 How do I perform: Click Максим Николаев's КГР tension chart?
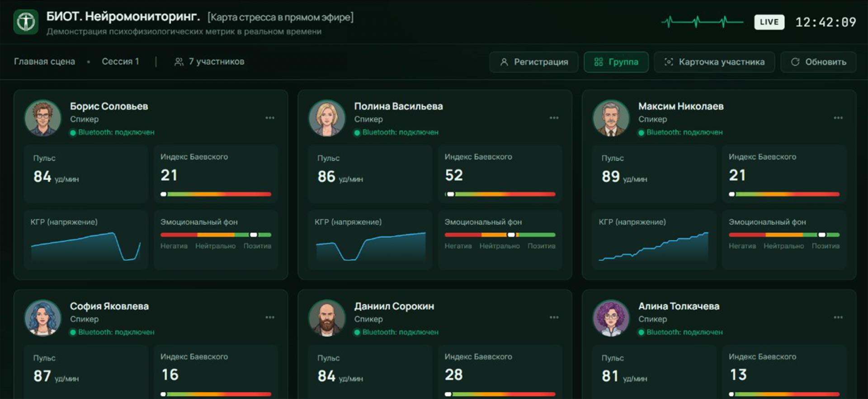pyautogui.click(x=654, y=247)
